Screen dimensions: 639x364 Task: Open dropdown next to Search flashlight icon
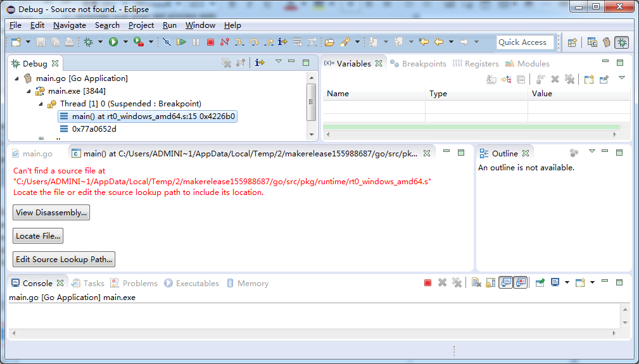[x=357, y=42]
